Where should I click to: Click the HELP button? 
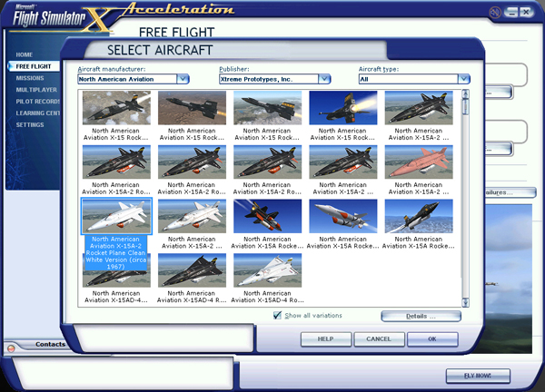click(x=326, y=338)
